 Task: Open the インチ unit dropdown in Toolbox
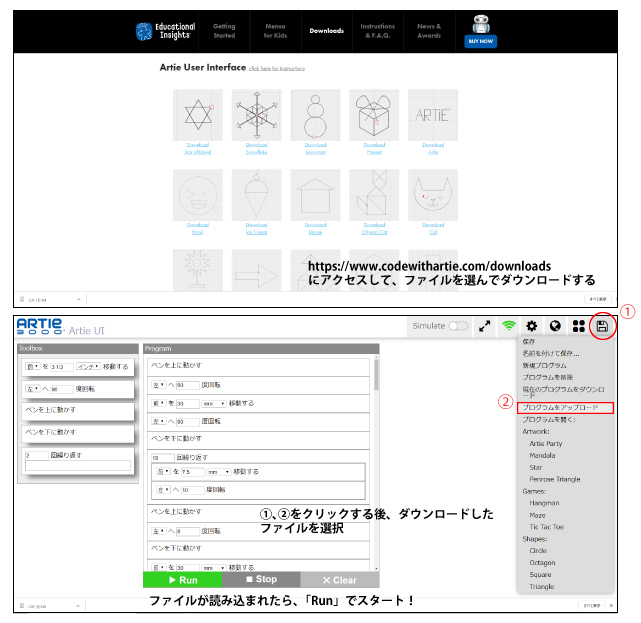click(x=88, y=366)
